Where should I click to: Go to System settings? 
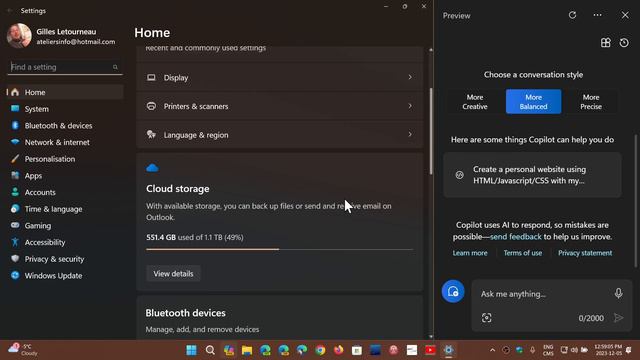65,109
